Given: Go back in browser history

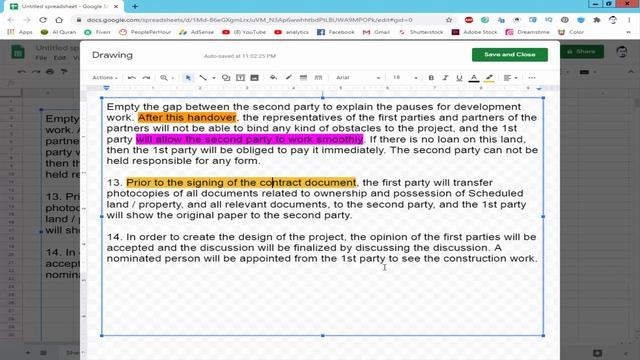Looking at the screenshot, I should 11,20.
